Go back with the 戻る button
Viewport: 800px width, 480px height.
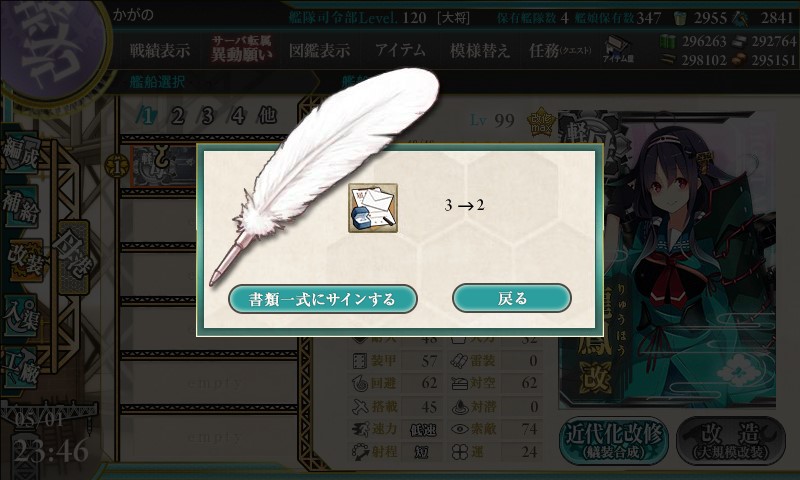(x=512, y=298)
